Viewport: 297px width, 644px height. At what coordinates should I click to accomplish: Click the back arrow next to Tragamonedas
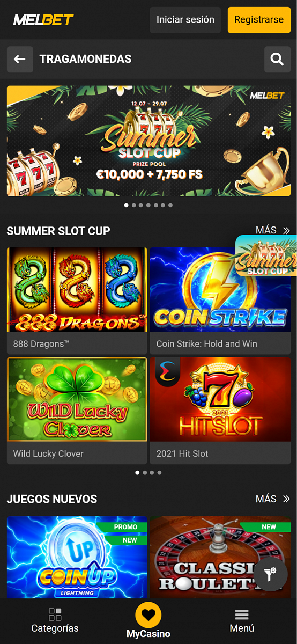pyautogui.click(x=20, y=59)
